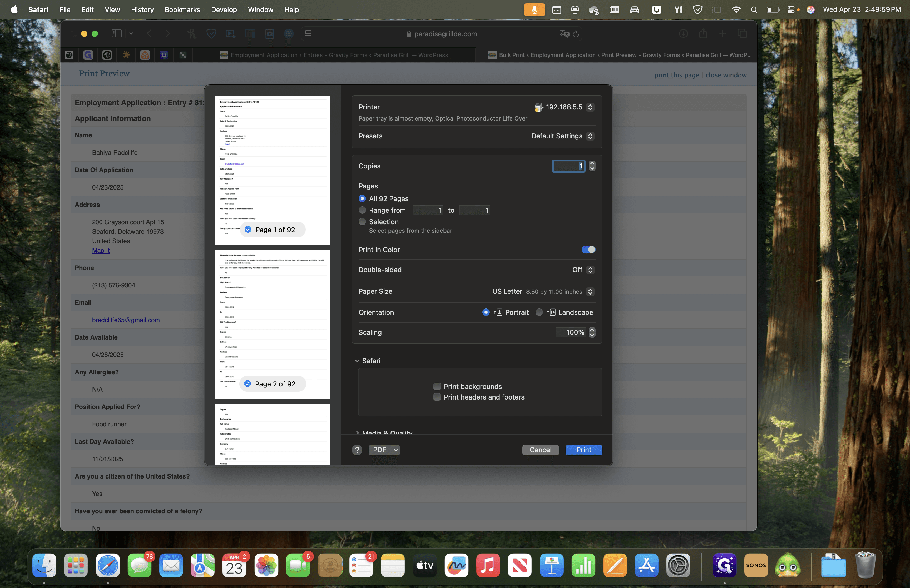Switch to Employment Application Entries tab

[334, 55]
